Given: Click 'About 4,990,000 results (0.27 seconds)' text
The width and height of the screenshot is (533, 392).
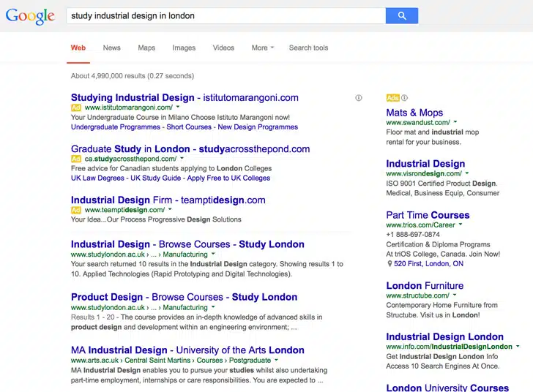Looking at the screenshot, I should pyautogui.click(x=133, y=76).
